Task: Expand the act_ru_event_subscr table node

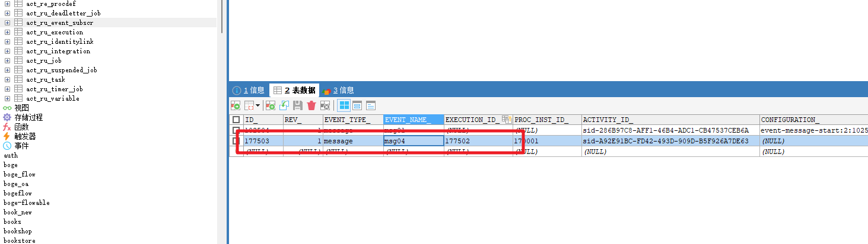Action: [7, 23]
